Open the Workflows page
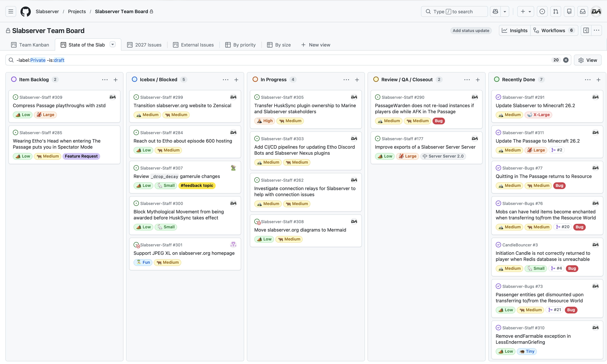Screen dimensions: 607x364 pyautogui.click(x=554, y=30)
